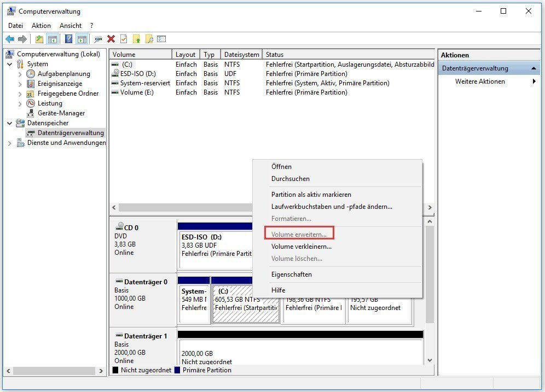Open the Aktion menu

[x=41, y=26]
